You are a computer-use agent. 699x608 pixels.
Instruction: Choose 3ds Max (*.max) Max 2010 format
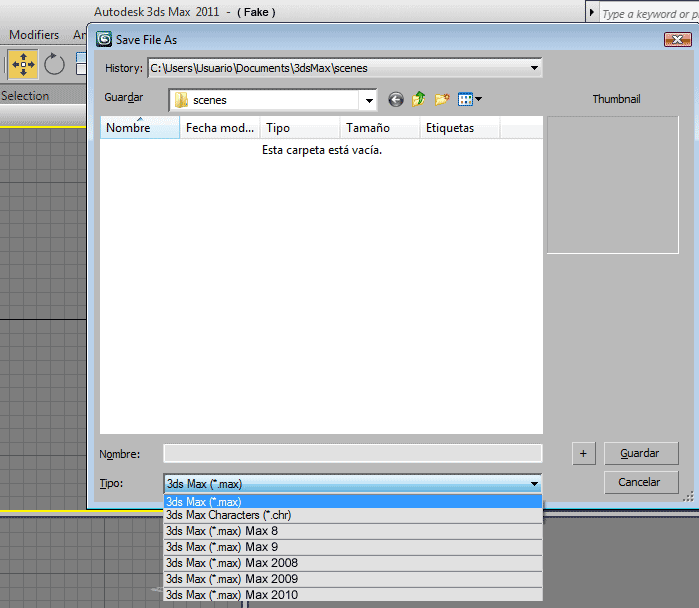pyautogui.click(x=353, y=595)
